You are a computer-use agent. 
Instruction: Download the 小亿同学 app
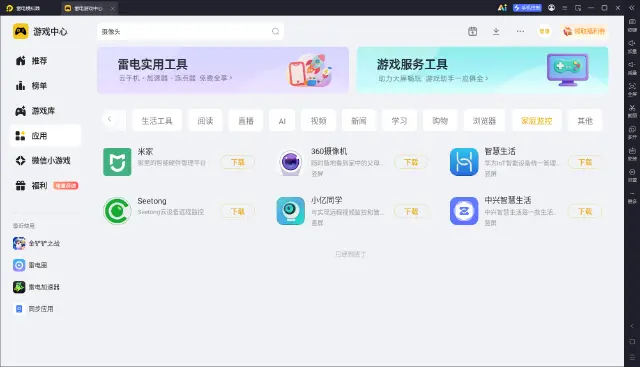(x=411, y=211)
